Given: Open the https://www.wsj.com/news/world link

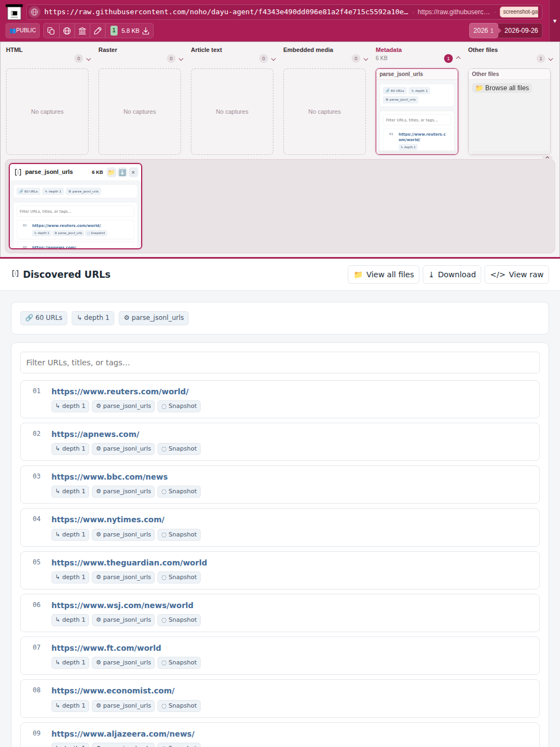Looking at the screenshot, I should [x=122, y=605].
